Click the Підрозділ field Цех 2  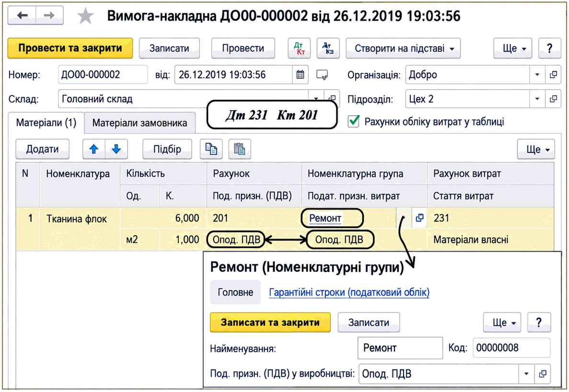(467, 99)
